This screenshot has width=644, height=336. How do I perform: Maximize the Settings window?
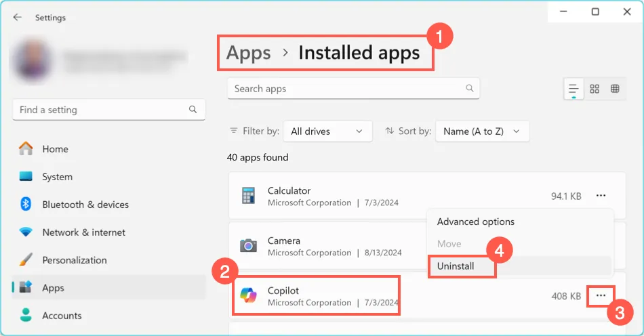pos(595,12)
